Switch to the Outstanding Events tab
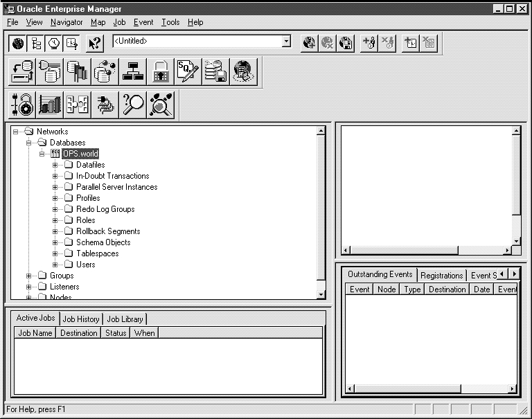The height and width of the screenshot is (419, 532). tap(380, 274)
